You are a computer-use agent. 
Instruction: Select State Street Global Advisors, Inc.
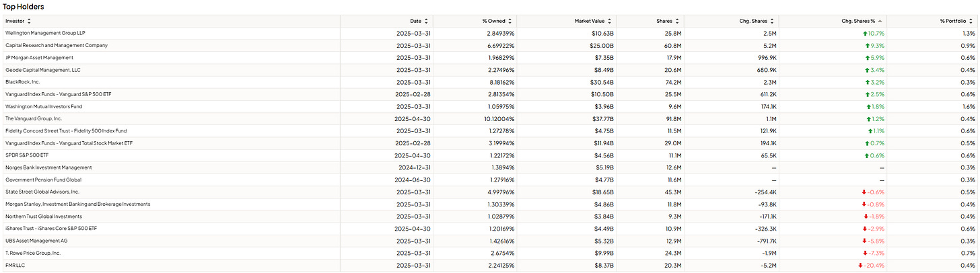pos(42,192)
